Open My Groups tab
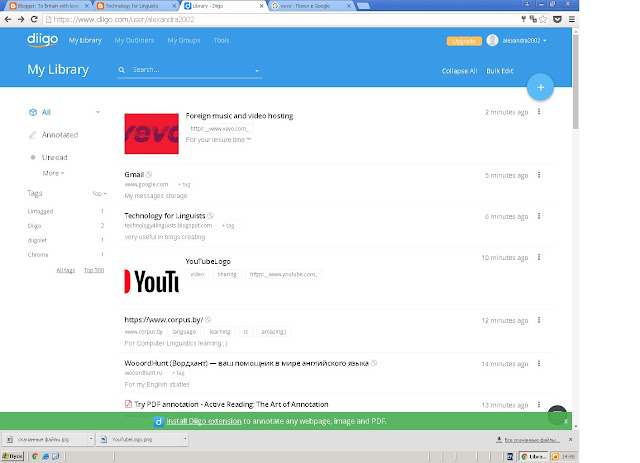Viewport: 640px width, 463px height. (184, 40)
